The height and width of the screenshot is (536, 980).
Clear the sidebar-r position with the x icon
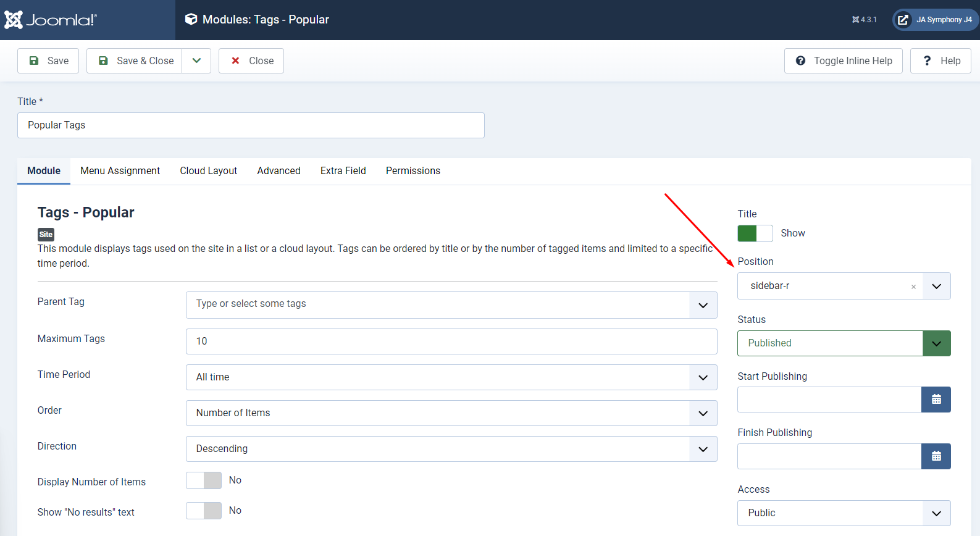913,287
